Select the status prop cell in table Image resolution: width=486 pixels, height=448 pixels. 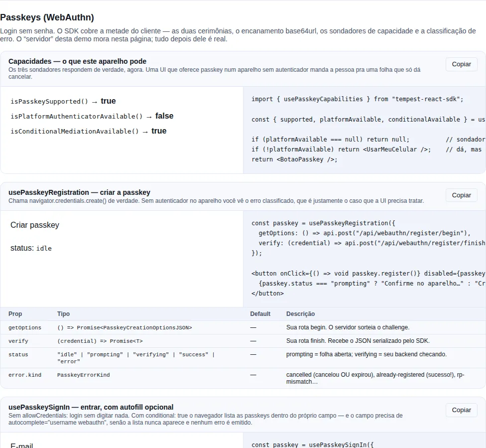(18, 354)
